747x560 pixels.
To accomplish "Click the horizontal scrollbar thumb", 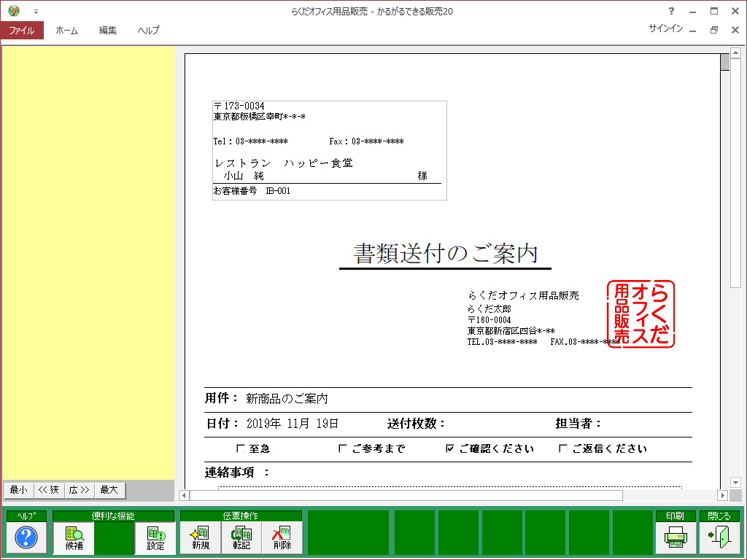I will 406,495.
